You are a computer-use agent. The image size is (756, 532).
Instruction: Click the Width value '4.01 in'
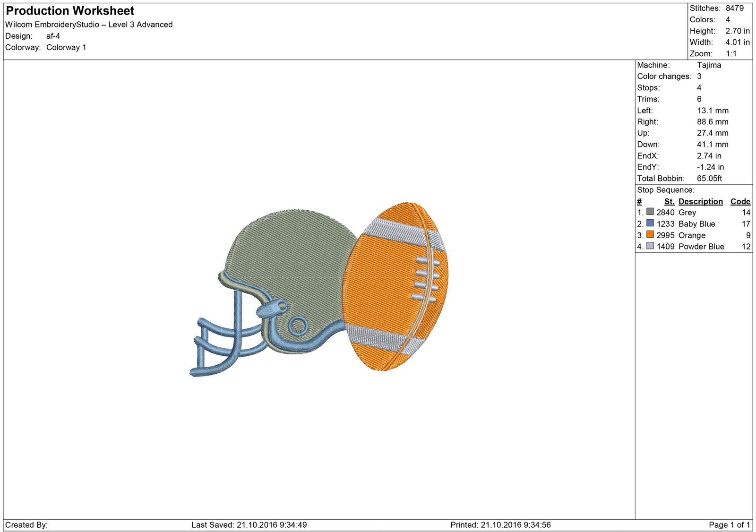[738, 42]
